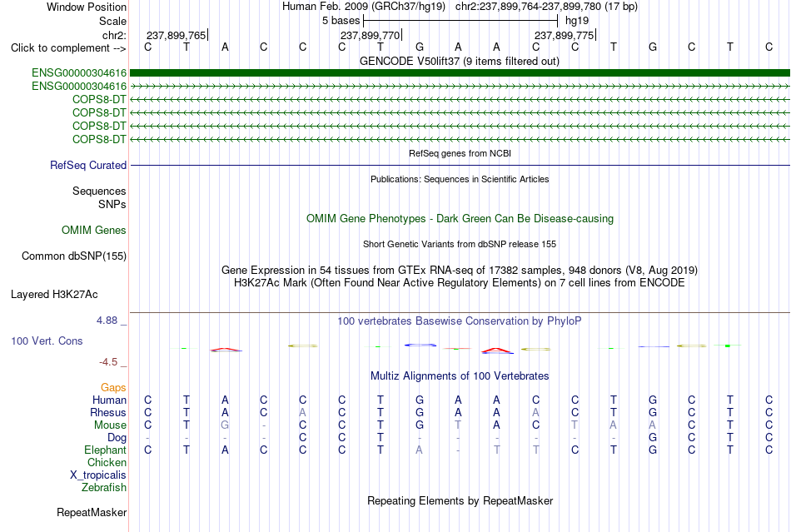Click the RepeatMasker label

click(92, 513)
